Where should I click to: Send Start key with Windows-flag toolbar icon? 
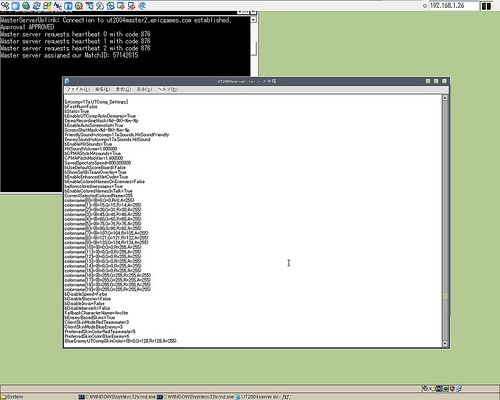[47, 6]
